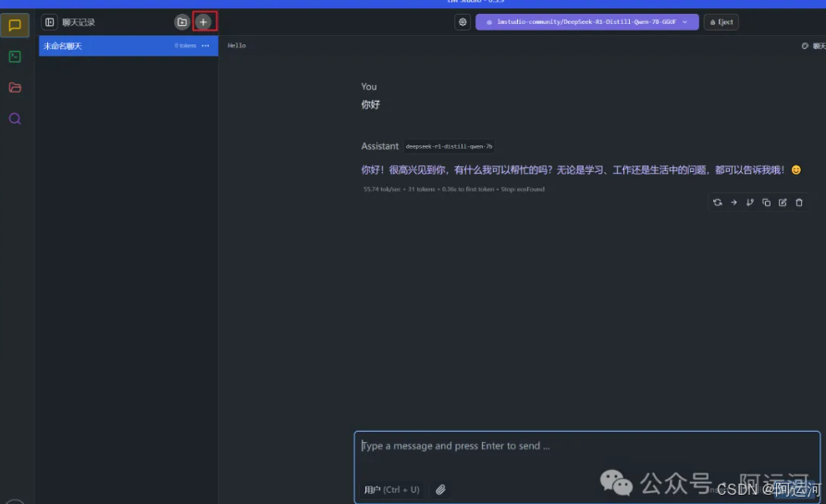Open the appearance icon beside 聊天 at top right
Screen dimensions: 826x504
click(805, 46)
